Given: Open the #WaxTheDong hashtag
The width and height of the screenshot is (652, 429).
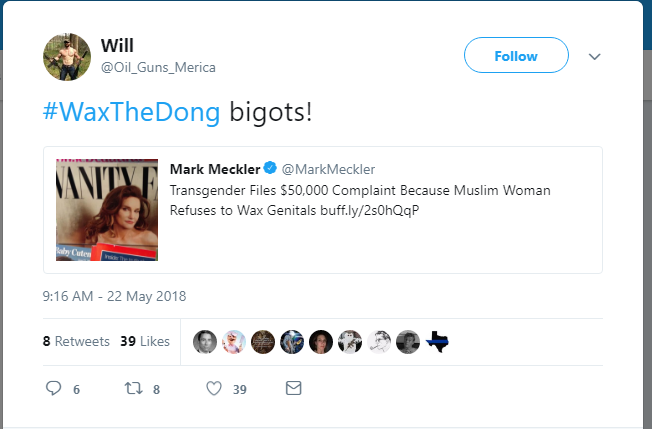Looking at the screenshot, I should (131, 112).
